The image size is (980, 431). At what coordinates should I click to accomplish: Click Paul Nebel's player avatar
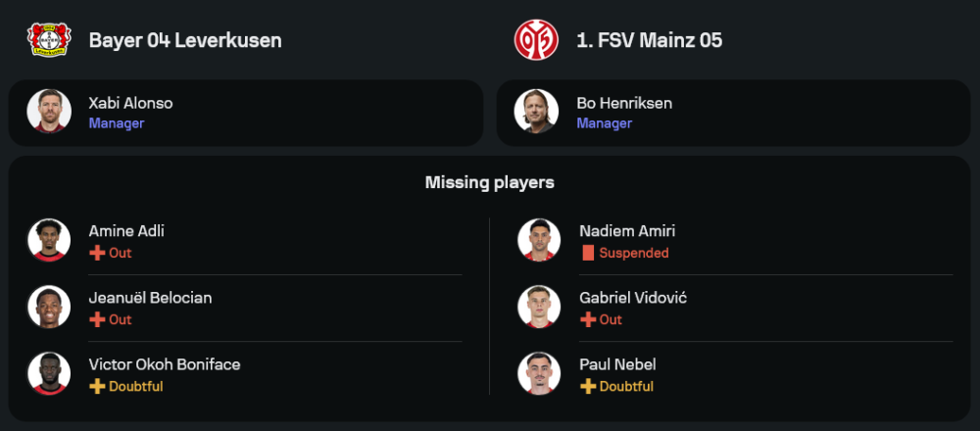(539, 373)
